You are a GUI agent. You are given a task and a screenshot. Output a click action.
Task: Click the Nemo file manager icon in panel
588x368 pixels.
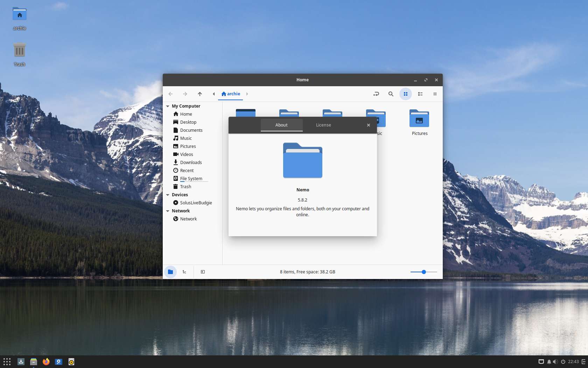click(x=34, y=362)
